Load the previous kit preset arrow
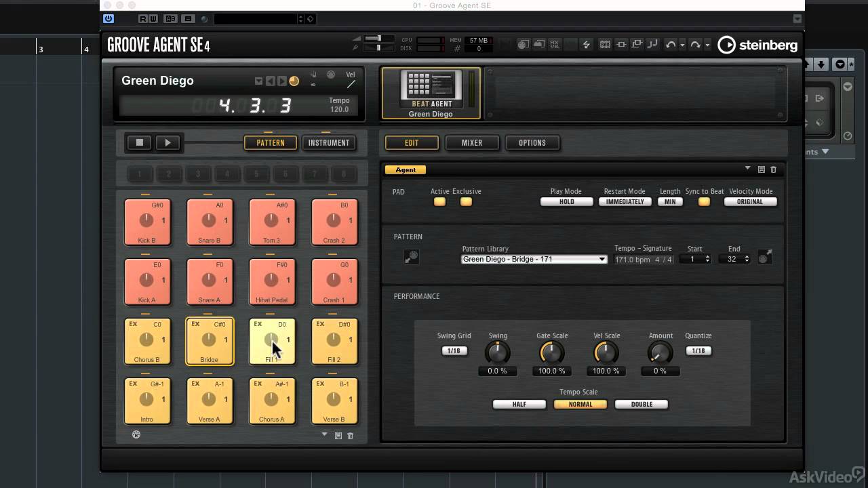This screenshot has width=868, height=488. 270,81
